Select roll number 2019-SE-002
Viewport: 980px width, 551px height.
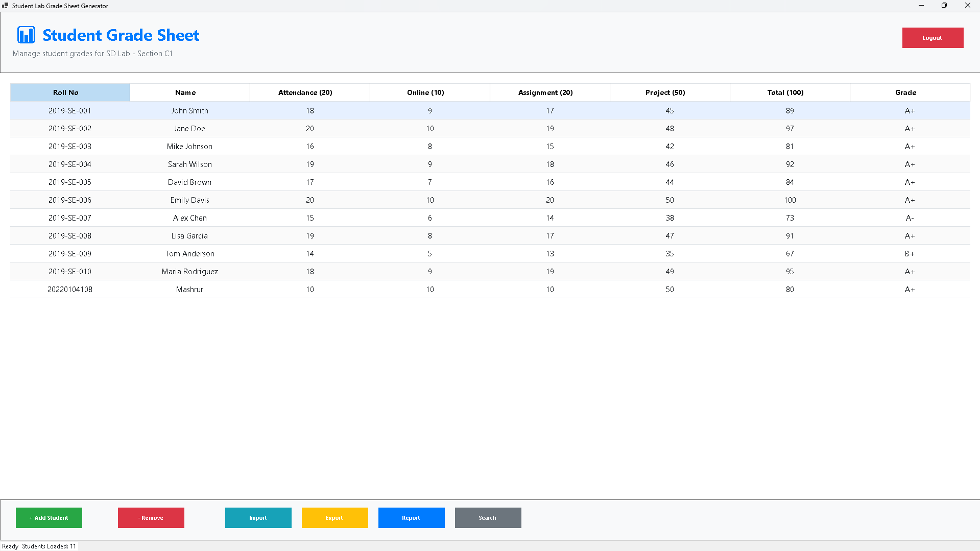(70, 129)
